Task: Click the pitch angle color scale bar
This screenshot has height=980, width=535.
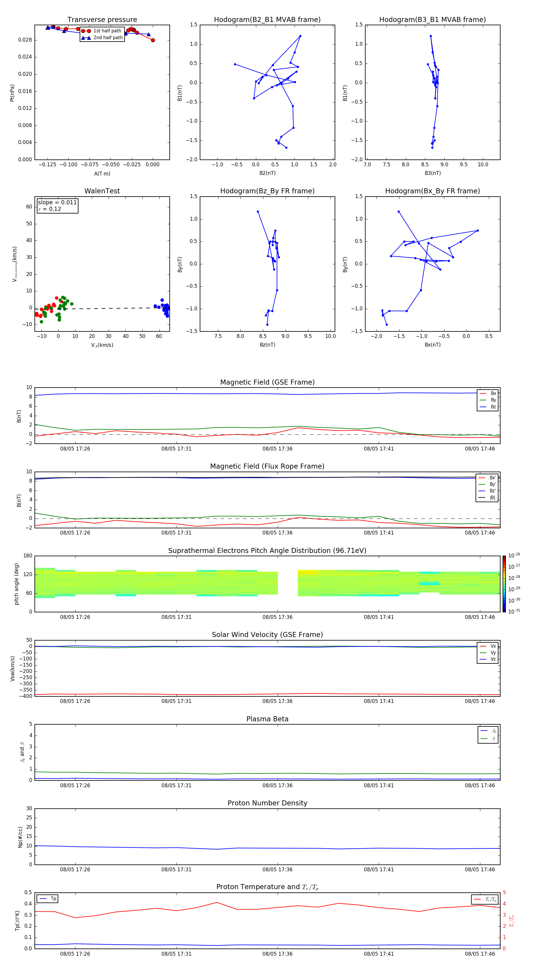Action: [504, 584]
